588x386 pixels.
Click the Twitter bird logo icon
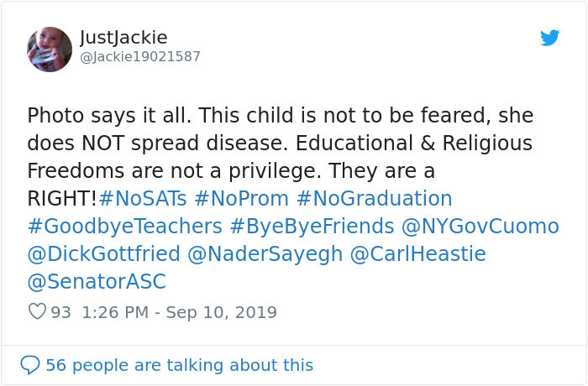pyautogui.click(x=549, y=38)
